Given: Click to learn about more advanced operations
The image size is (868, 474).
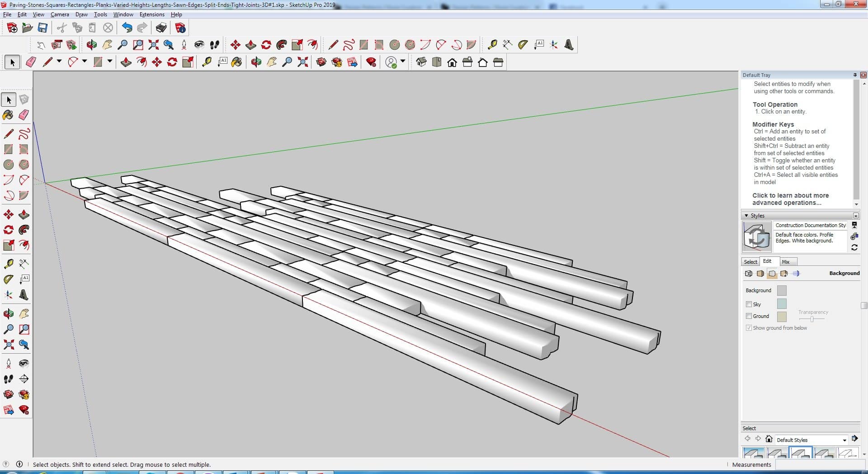Looking at the screenshot, I should tap(790, 199).
